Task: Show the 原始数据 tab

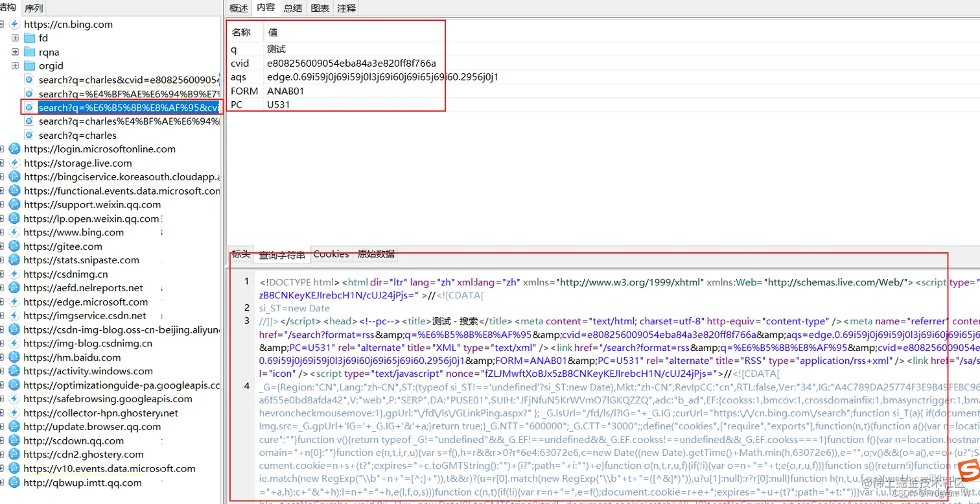Action: tap(376, 254)
